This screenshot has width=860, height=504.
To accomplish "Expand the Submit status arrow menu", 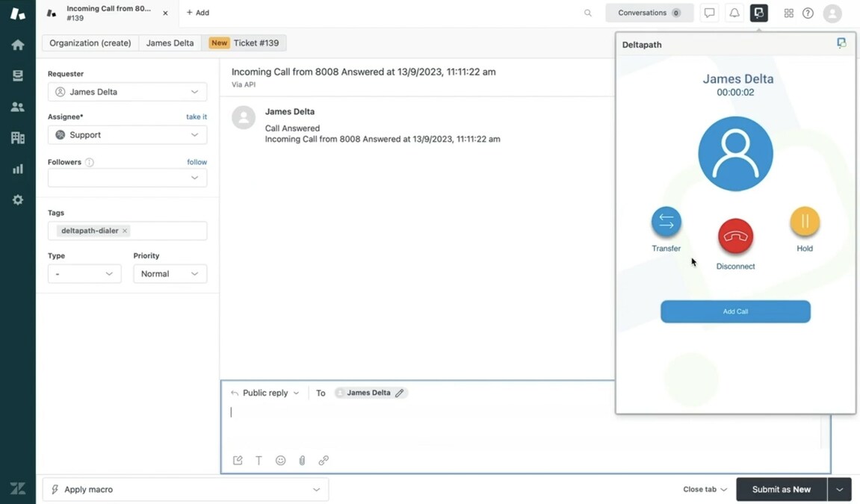I will pos(840,489).
